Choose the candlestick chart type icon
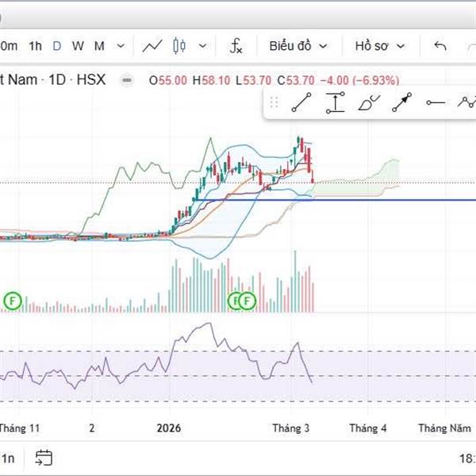This screenshot has width=476, height=476. tap(179, 46)
